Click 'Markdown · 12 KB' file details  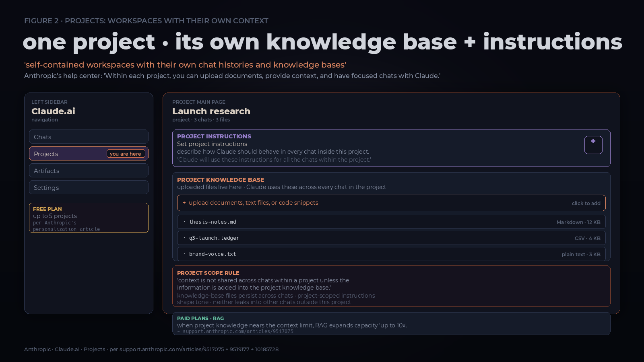pos(578,222)
